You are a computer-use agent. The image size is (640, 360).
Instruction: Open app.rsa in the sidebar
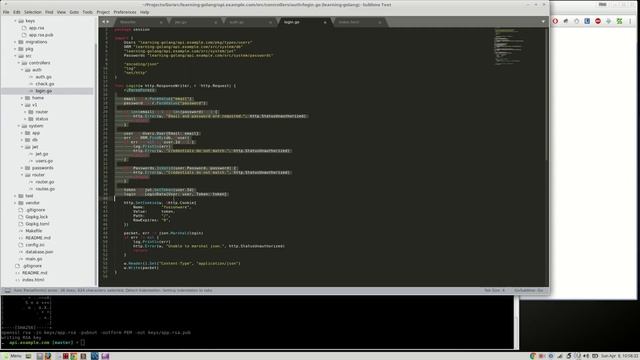coord(36,28)
